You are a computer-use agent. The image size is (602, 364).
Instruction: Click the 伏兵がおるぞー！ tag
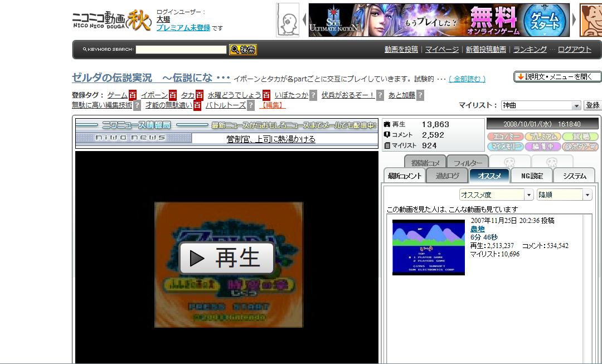(348, 95)
